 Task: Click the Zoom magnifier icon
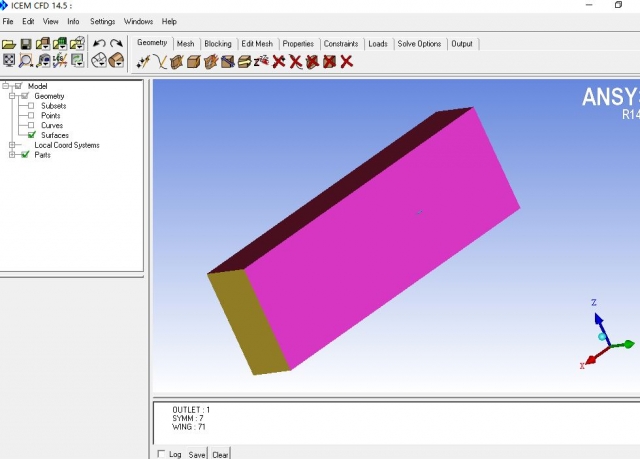[x=26, y=61]
